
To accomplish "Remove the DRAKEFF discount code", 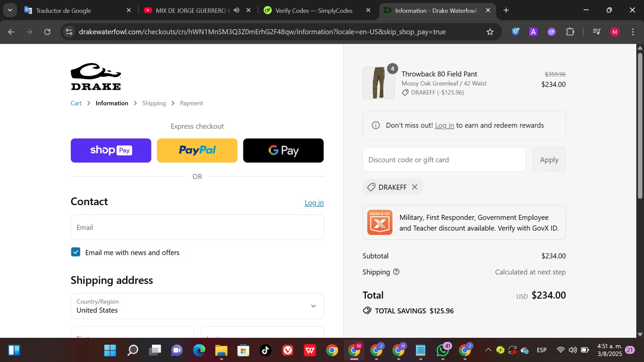I will [x=415, y=187].
